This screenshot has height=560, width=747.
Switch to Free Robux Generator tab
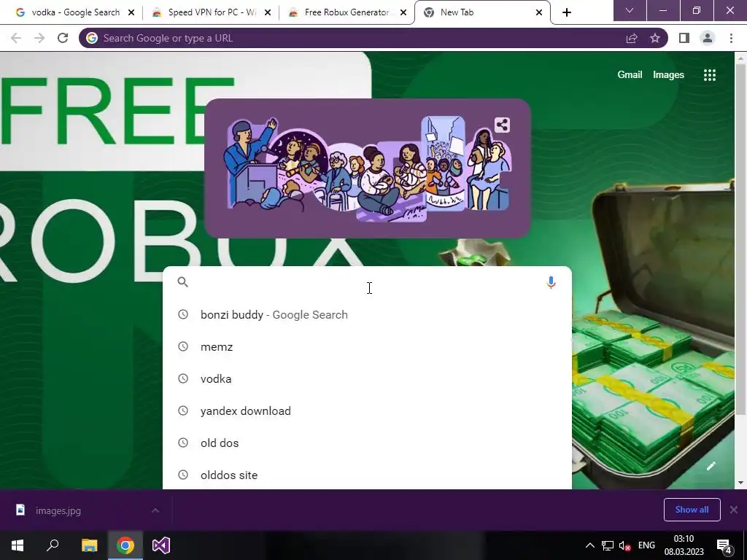347,12
